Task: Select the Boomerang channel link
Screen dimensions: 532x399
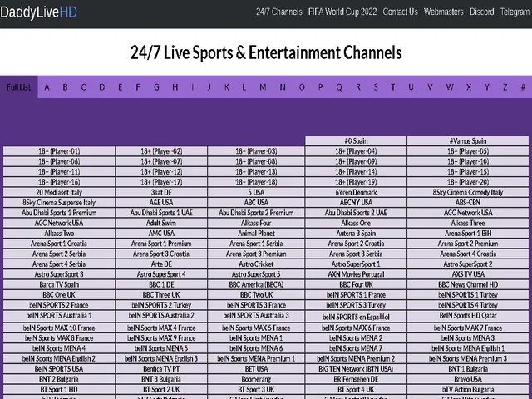Action: pos(256,378)
